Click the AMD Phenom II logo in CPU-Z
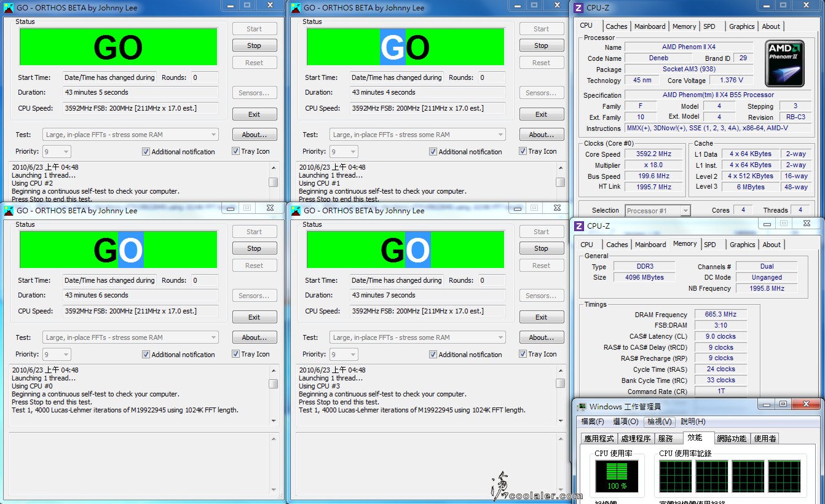The width and height of the screenshot is (825, 504). [784, 63]
